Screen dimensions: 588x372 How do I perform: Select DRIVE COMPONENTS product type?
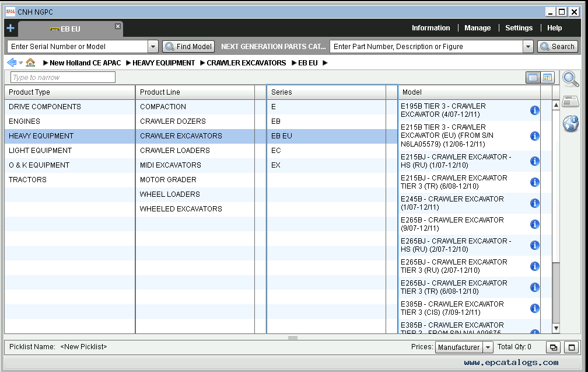pos(70,107)
